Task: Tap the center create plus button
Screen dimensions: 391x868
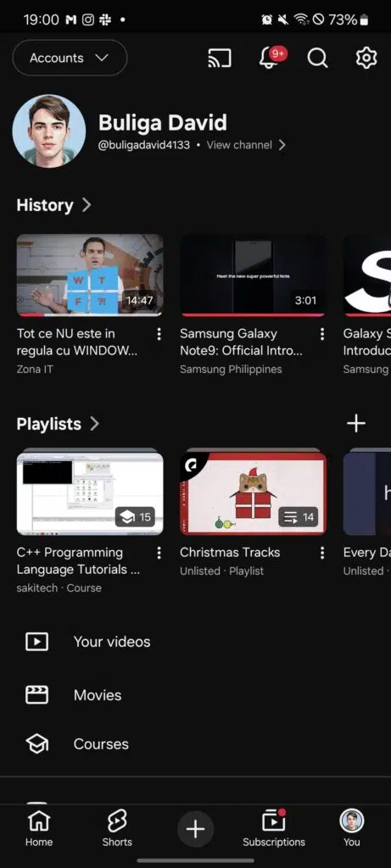Action: 195,829
